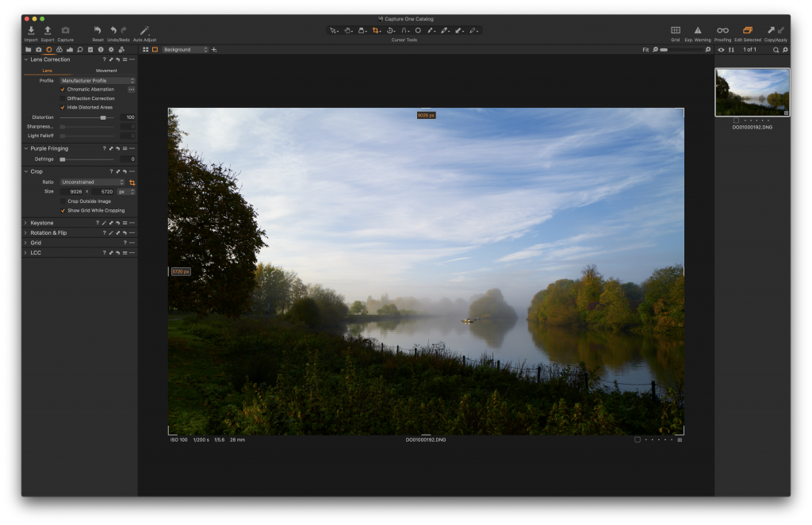Collapse the Lens Correction panel
The height and width of the screenshot is (525, 812).
tap(26, 59)
